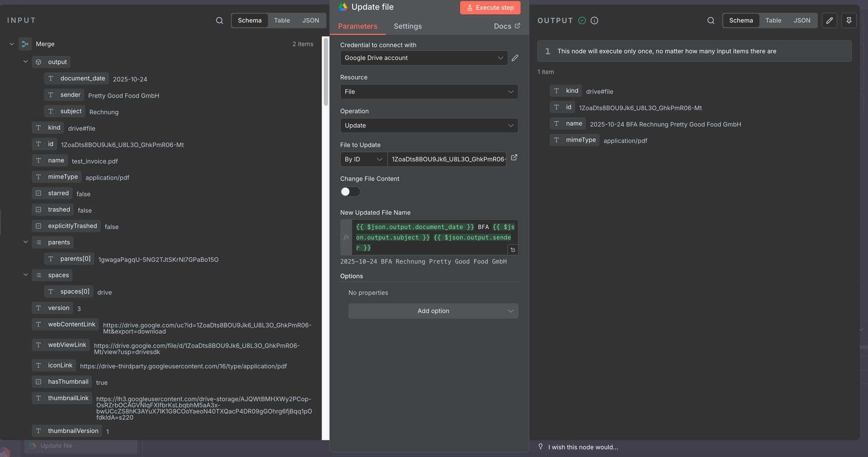Click the pencil edit output icon
The image size is (868, 457).
[829, 20]
